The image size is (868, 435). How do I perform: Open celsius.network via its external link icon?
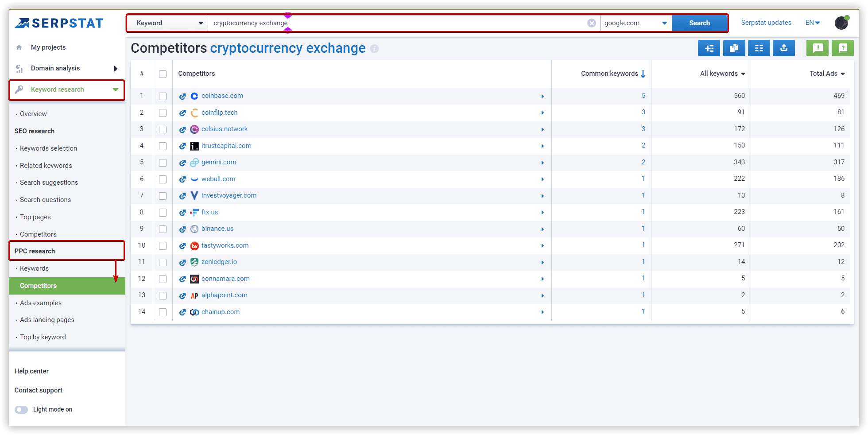pos(182,129)
